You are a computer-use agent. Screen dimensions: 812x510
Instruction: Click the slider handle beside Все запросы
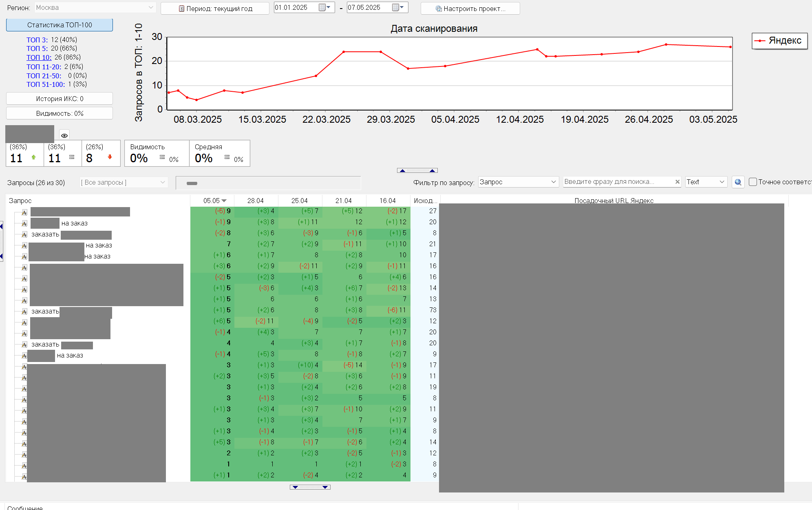(x=192, y=183)
